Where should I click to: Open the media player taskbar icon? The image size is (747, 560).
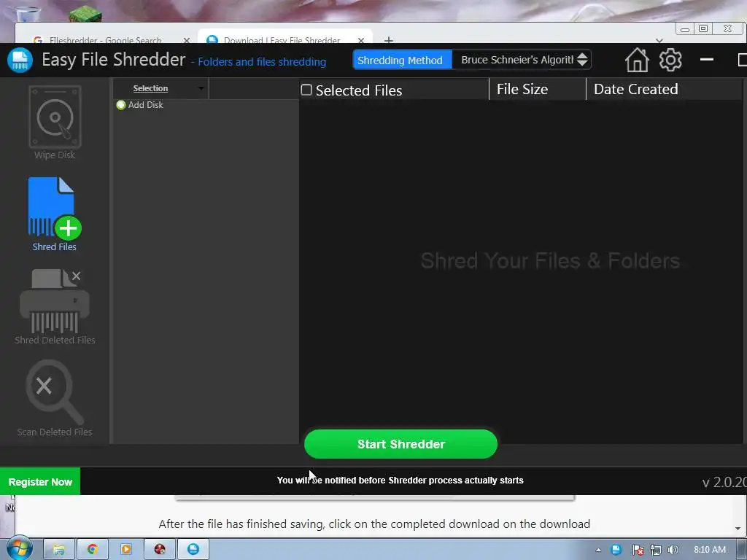click(x=126, y=549)
